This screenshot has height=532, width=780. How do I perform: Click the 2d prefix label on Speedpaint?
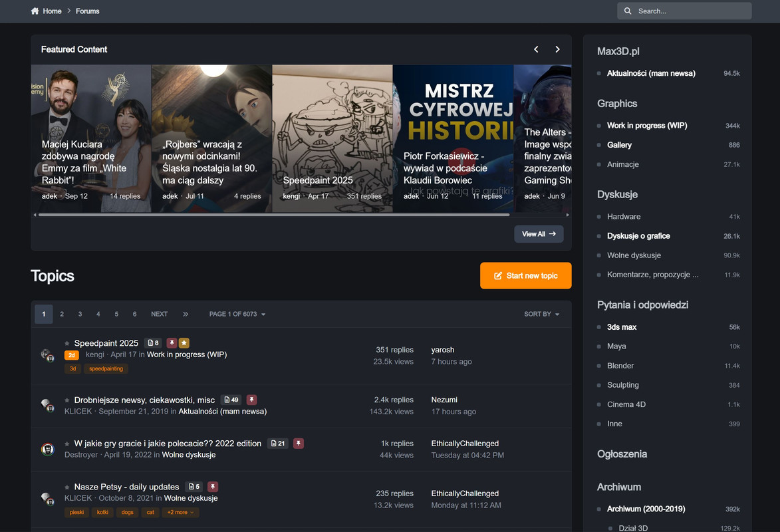tap(72, 355)
